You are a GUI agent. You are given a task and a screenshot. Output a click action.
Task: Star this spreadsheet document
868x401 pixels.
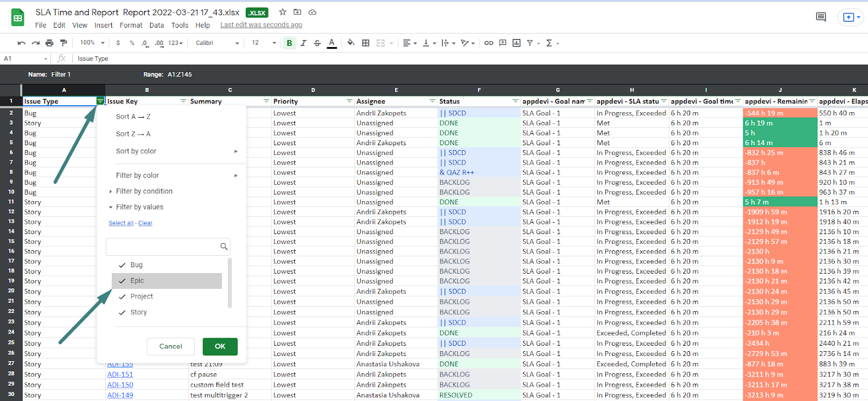283,12
